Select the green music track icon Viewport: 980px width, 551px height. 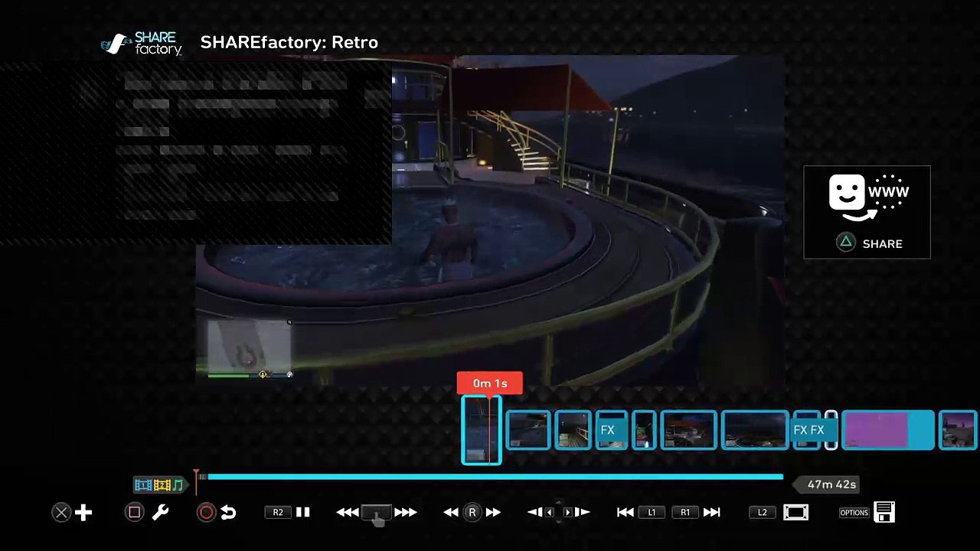point(178,485)
